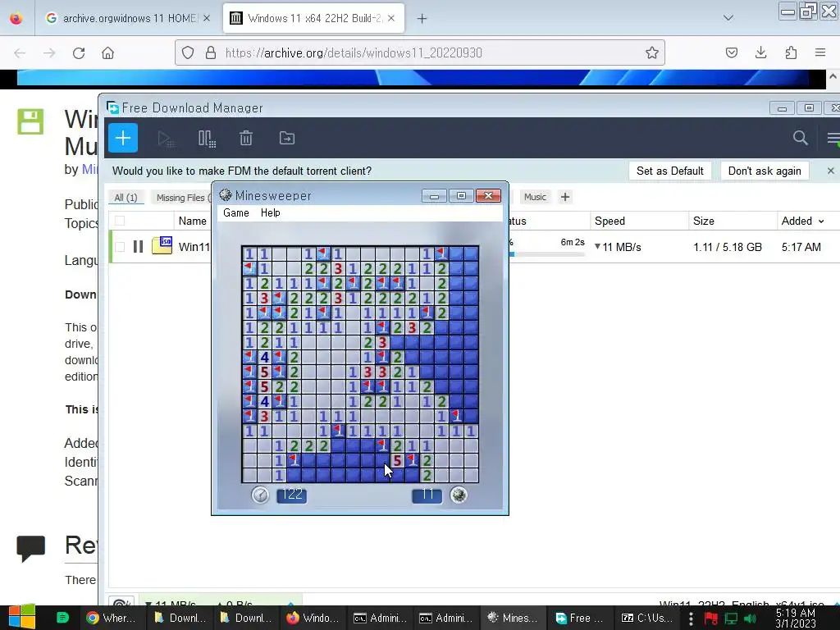Pause the Win11 download with the pause icon
This screenshot has height=630, width=840.
[138, 246]
